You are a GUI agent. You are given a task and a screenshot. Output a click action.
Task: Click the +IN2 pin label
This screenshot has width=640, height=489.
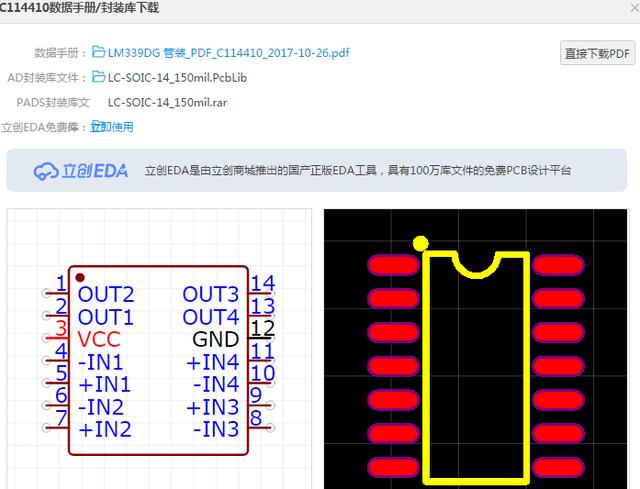point(105,429)
